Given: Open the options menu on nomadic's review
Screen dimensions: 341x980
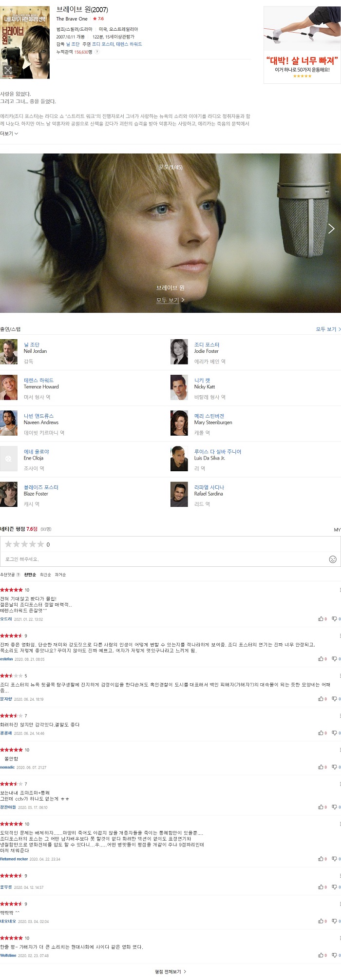Looking at the screenshot, I should pos(340,749).
